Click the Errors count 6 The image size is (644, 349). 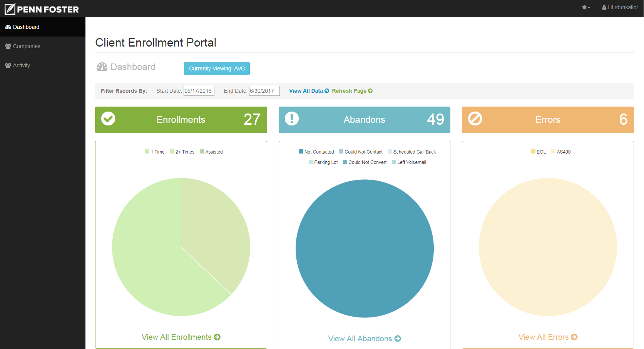point(623,119)
